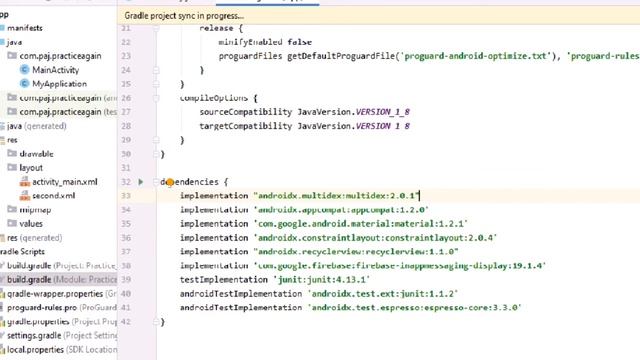
Task: Click the second.xml file icon
Action: click(x=25, y=196)
